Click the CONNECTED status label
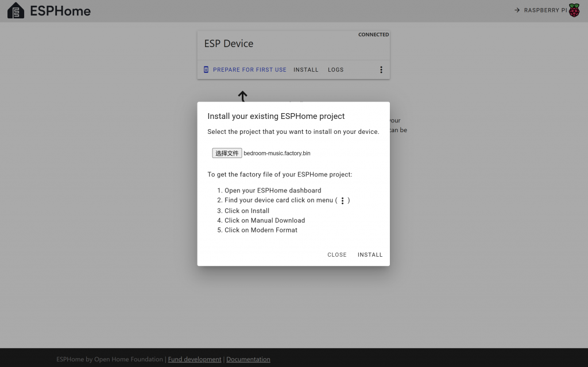This screenshot has width=588, height=367. [x=373, y=34]
